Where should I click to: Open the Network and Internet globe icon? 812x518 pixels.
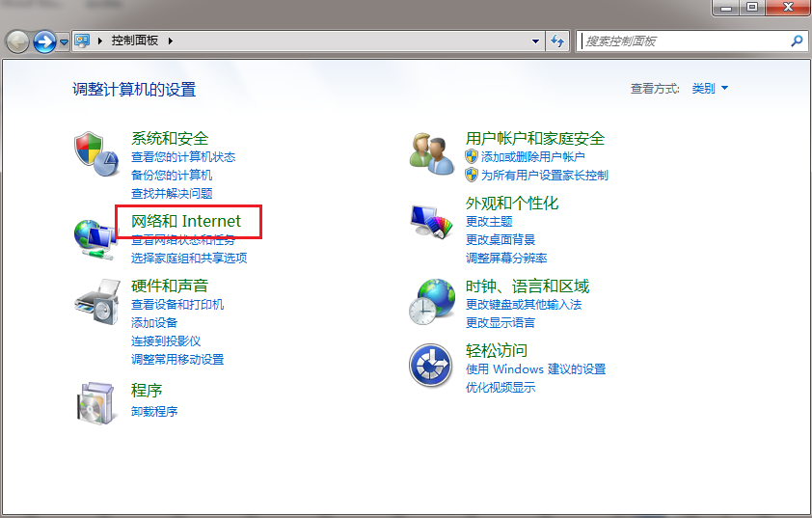[95, 239]
